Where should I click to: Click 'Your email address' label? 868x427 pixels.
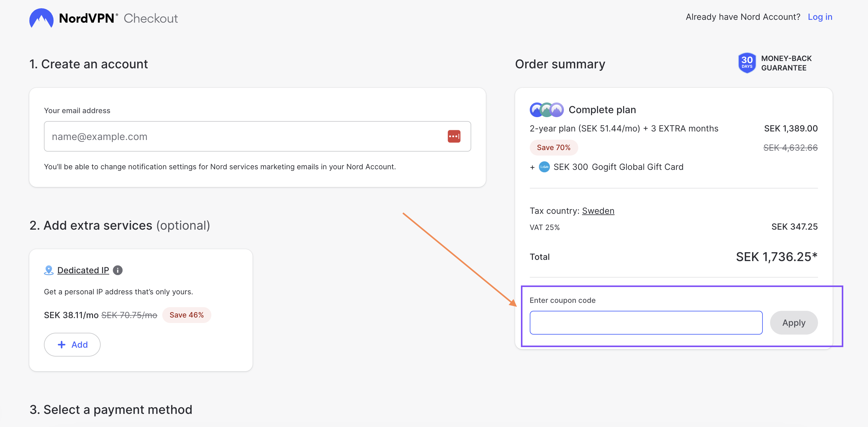click(77, 110)
